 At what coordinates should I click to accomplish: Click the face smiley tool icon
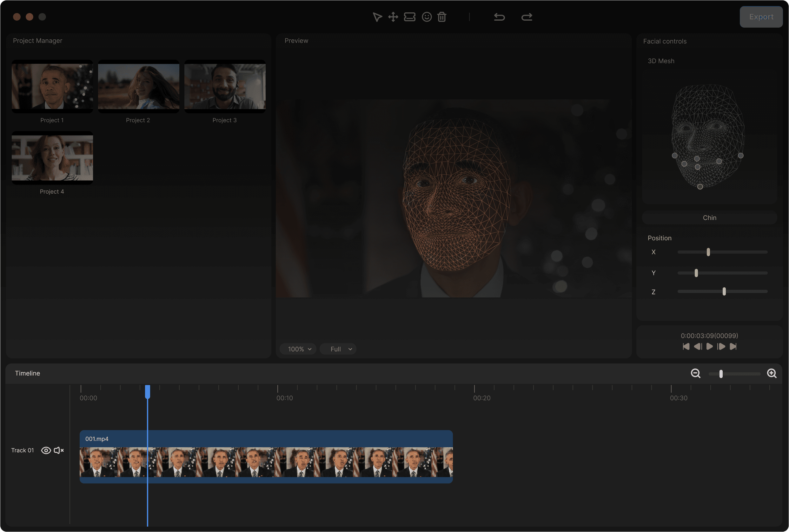coord(426,17)
